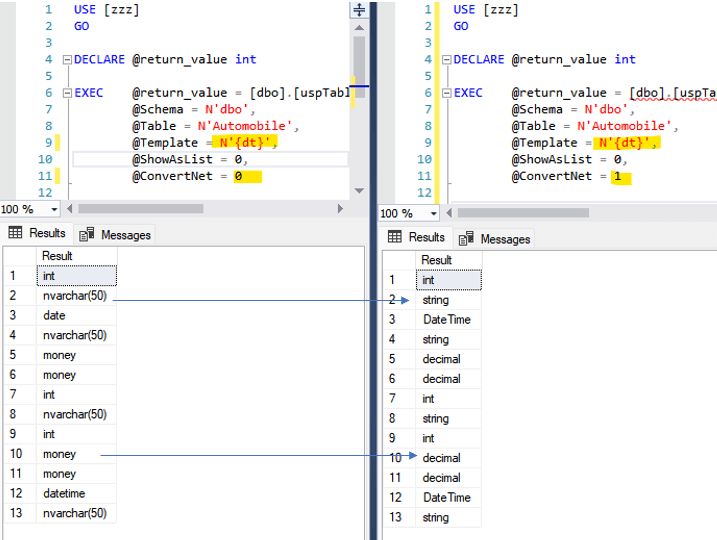The width and height of the screenshot is (717, 540).
Task: Collapse DECLARE block in right editor
Action: [447, 59]
